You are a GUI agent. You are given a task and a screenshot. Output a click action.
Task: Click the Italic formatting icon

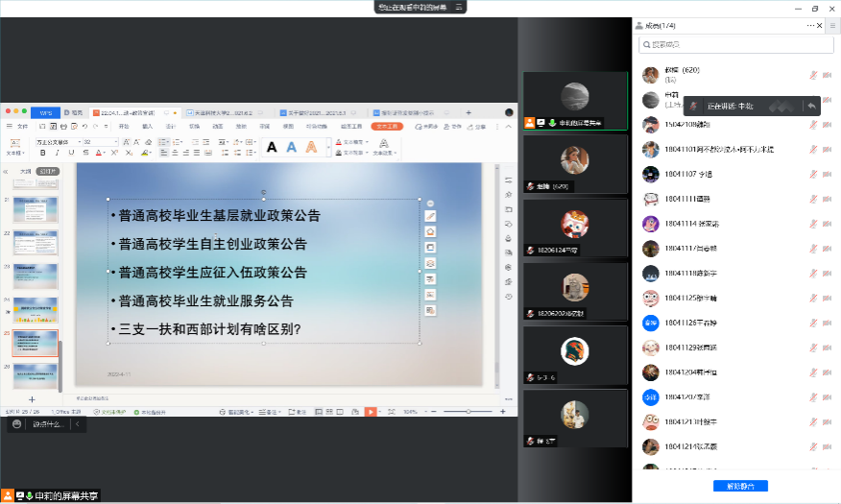[58, 153]
